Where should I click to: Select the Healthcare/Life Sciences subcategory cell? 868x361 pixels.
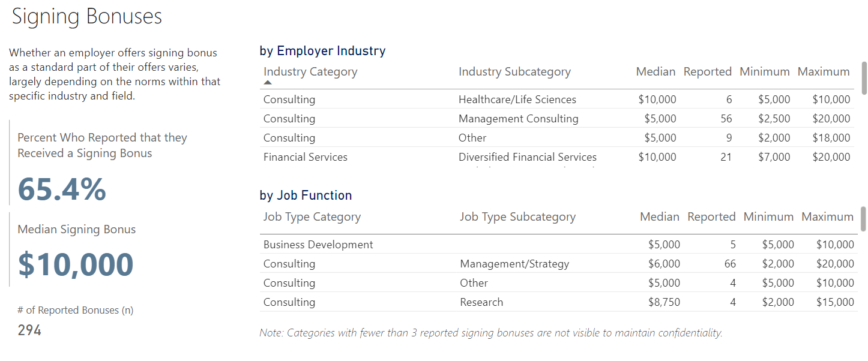point(517,100)
